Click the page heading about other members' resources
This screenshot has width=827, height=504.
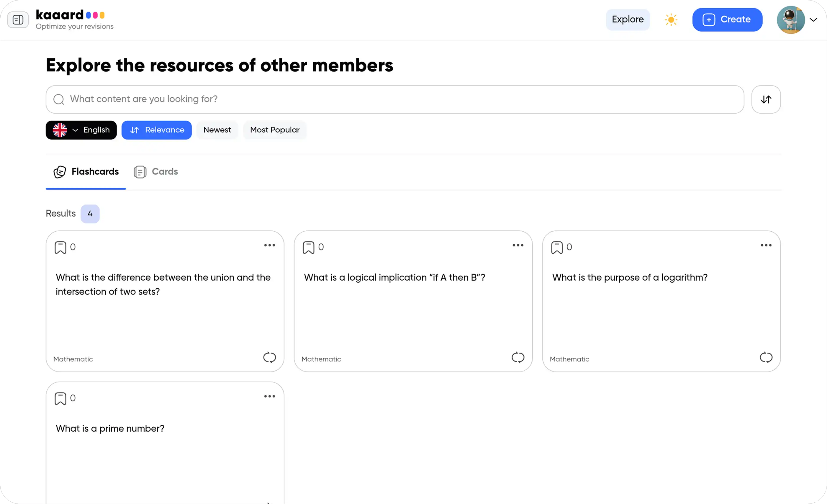(220, 66)
